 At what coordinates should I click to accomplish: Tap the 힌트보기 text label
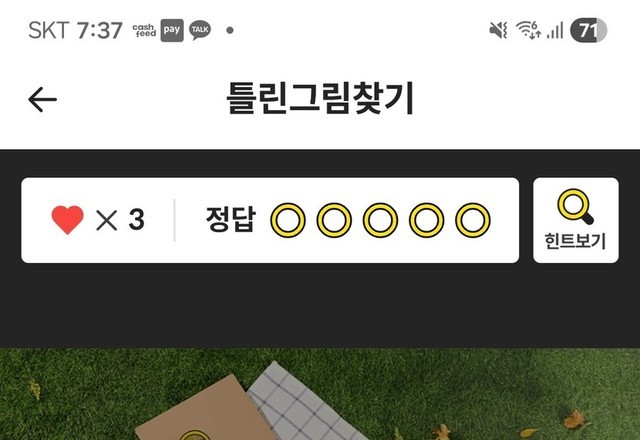click(x=575, y=241)
